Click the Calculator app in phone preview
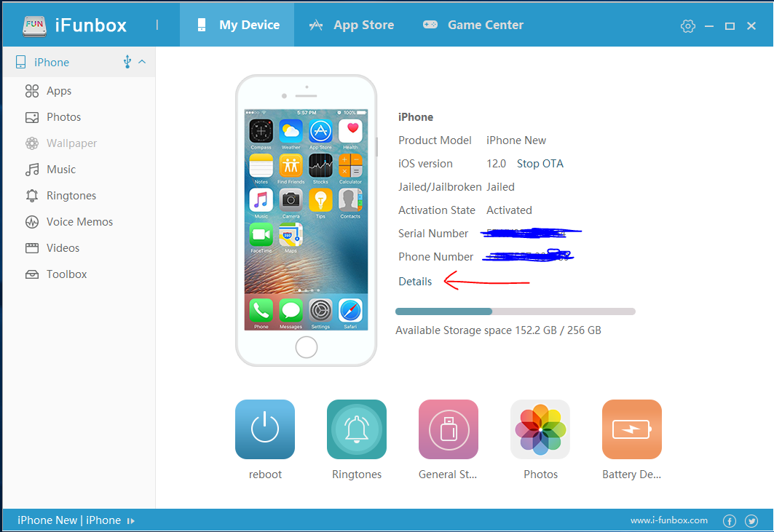 coord(350,166)
